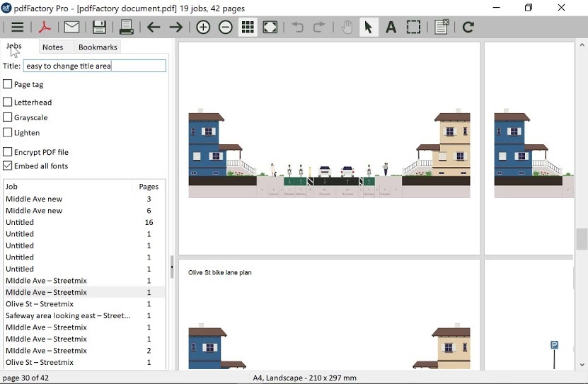Toggle the Grayscale checkbox
This screenshot has height=384, width=588.
8,117
